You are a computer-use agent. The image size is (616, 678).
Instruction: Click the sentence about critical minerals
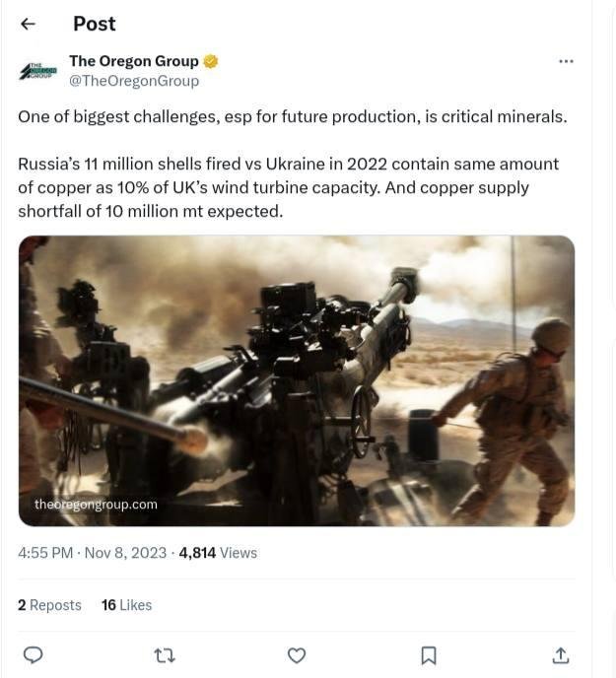pyautogui.click(x=292, y=116)
